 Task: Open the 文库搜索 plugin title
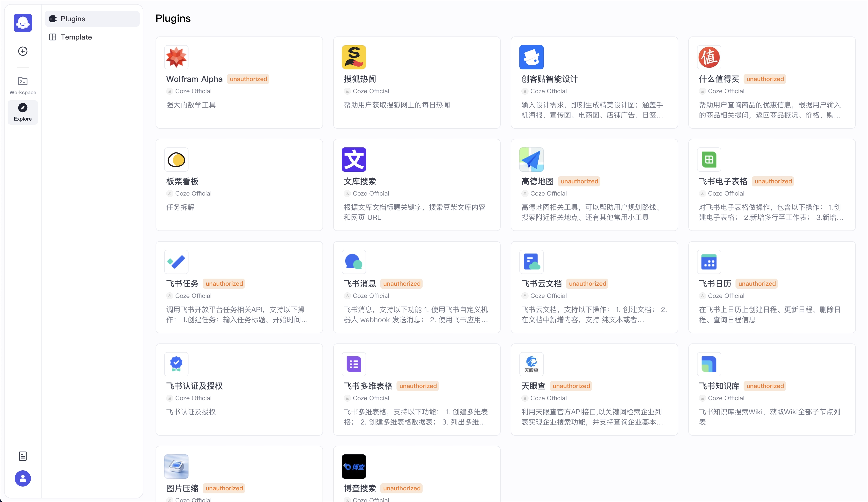click(360, 181)
